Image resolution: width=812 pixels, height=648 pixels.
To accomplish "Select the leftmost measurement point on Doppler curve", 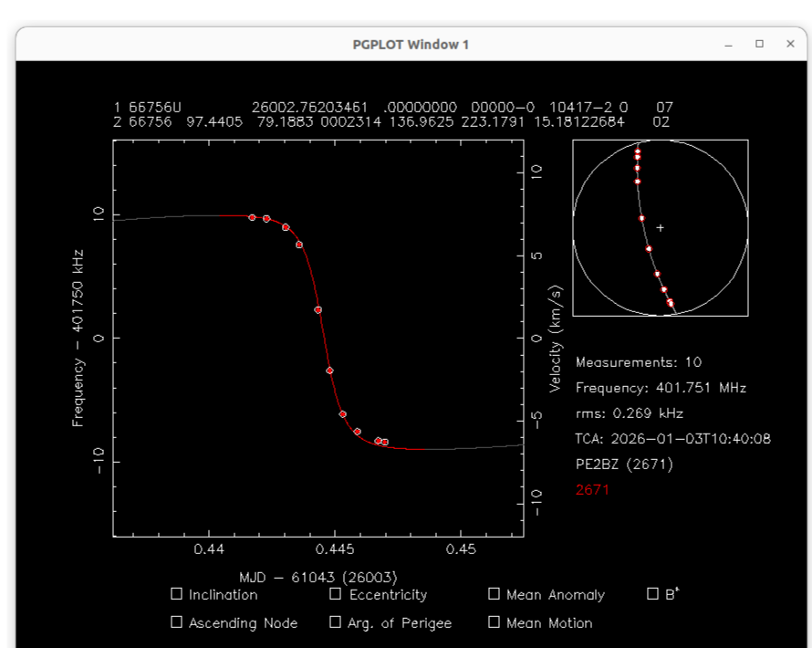I will pos(253,217).
